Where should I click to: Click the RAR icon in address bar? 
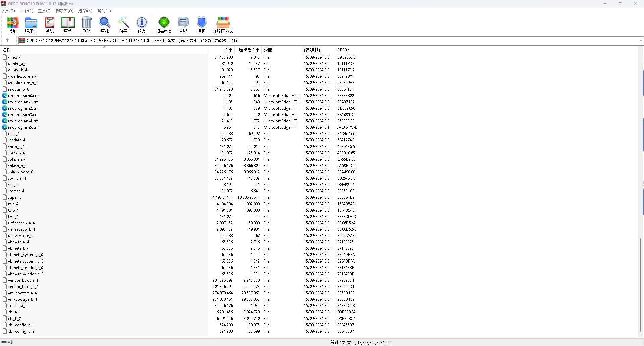(22, 40)
